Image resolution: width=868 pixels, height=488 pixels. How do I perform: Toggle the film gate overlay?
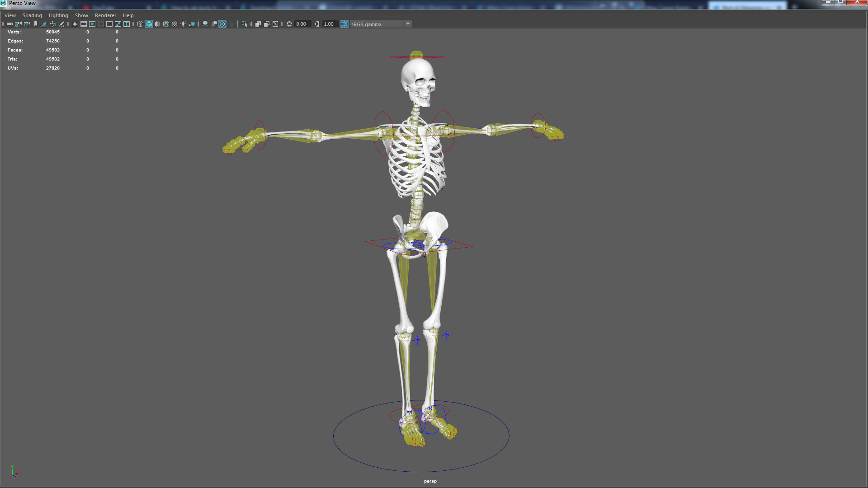[84, 24]
